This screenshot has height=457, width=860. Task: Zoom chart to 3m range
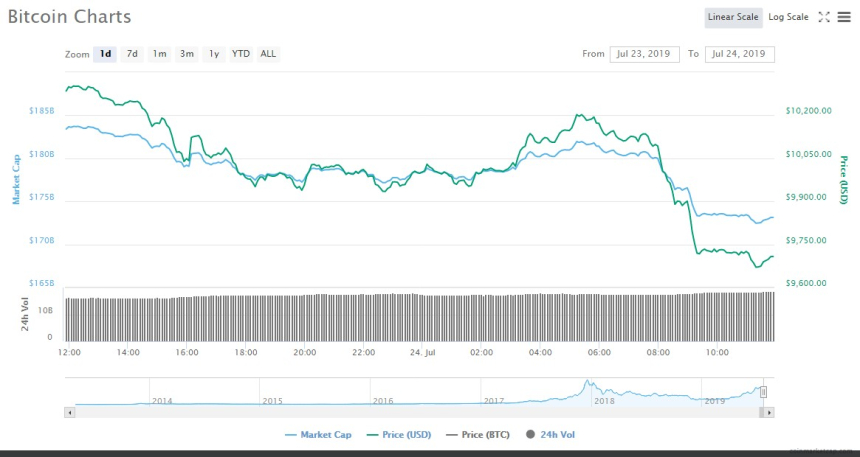pos(186,54)
